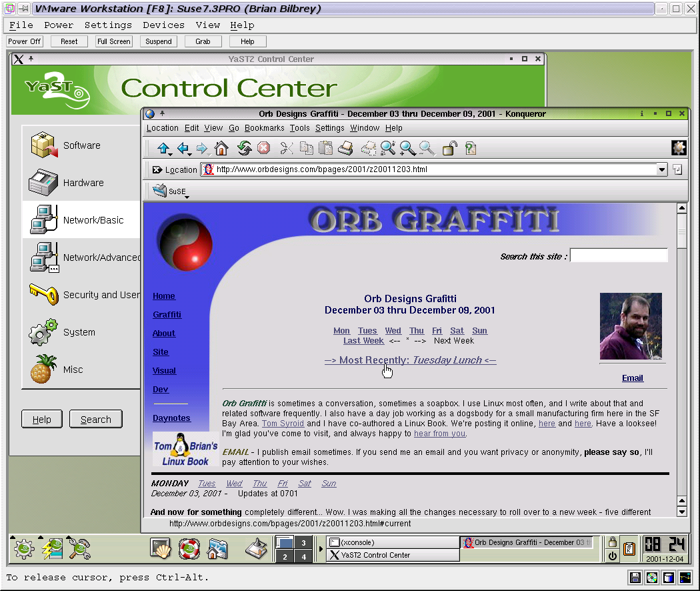
Task: Click the Back arrow navigation icon
Action: pyautogui.click(x=183, y=148)
